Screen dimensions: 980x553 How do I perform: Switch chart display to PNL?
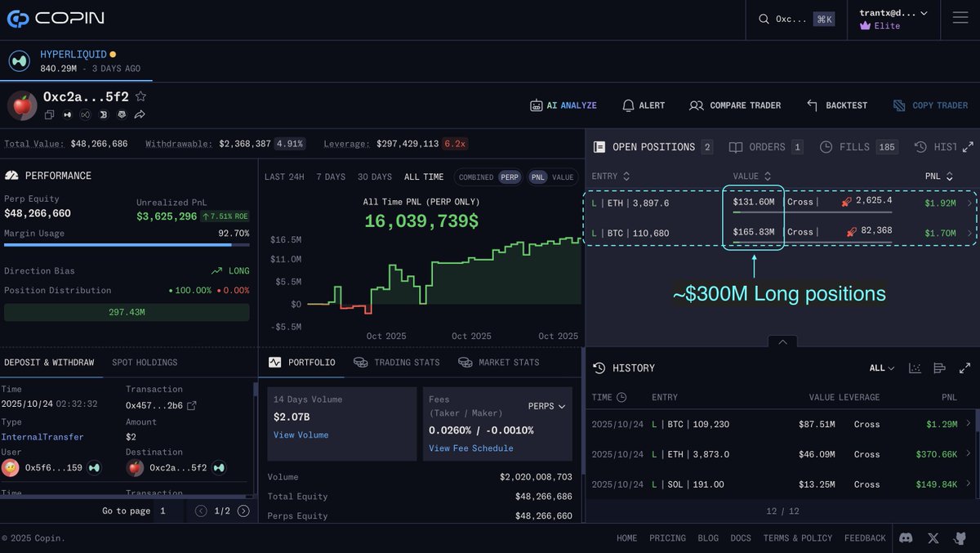[x=537, y=177]
